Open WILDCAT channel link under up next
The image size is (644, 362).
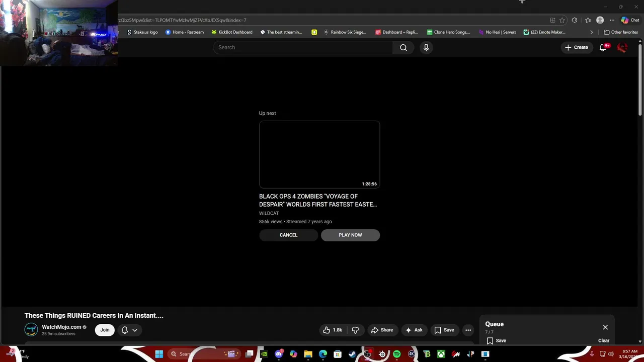pos(269,213)
